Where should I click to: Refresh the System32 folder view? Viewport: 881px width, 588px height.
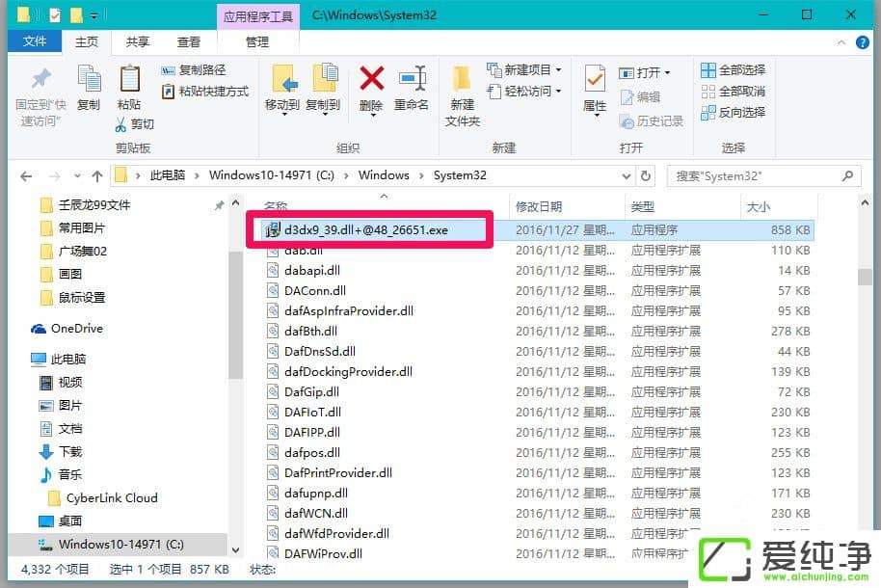coord(646,176)
